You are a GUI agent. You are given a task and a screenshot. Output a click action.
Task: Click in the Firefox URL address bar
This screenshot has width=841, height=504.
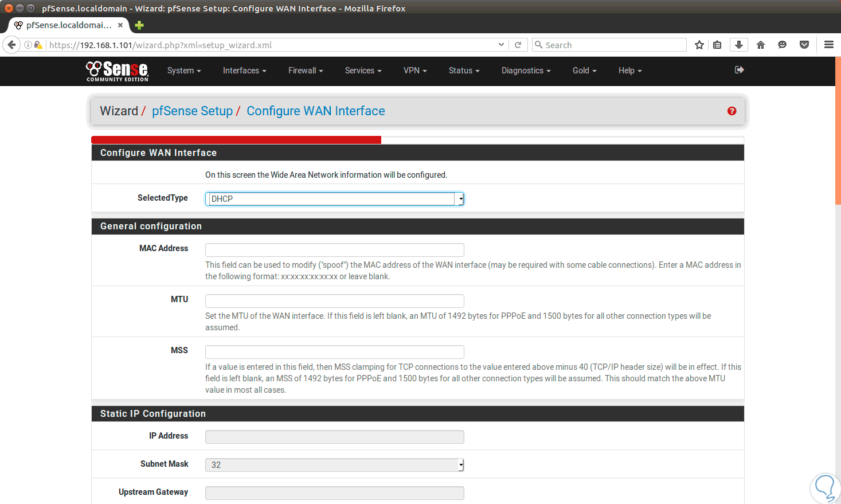[272, 45]
